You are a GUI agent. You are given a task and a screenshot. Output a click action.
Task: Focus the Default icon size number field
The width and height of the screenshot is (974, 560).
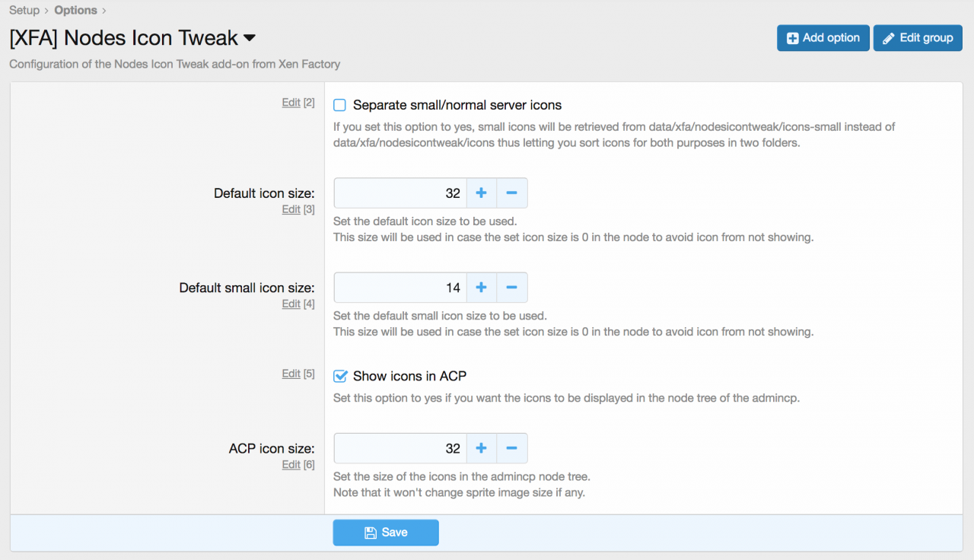[x=399, y=193]
